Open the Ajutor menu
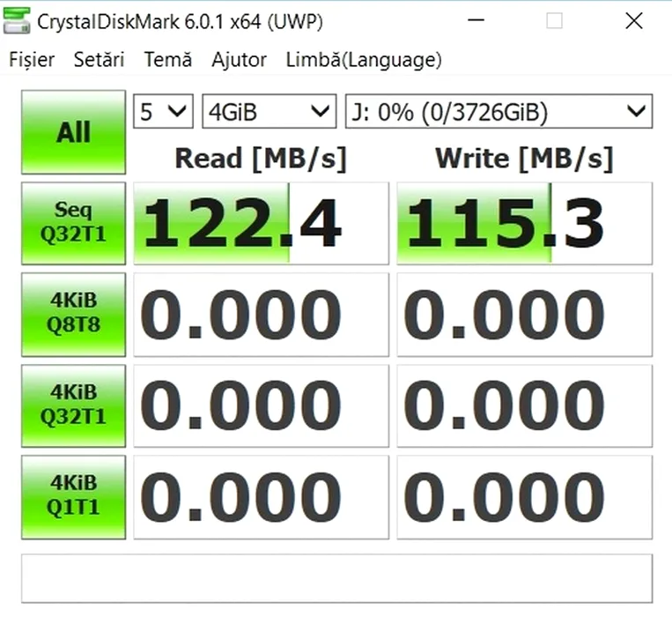 point(239,60)
